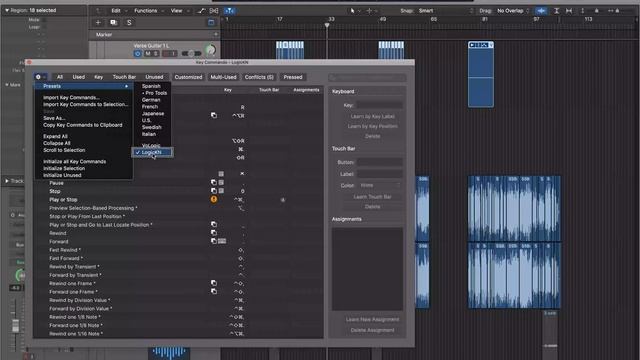Viewport: 640px width, 360px height.
Task: Click Delete Assignment button
Action: click(x=373, y=330)
